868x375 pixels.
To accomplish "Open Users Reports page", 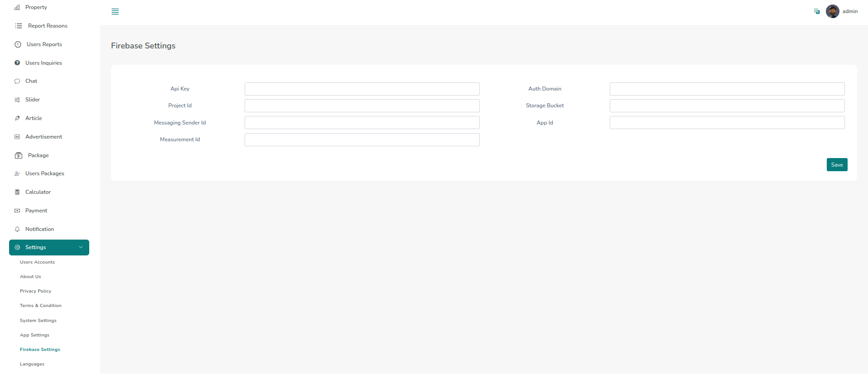I will tap(44, 44).
